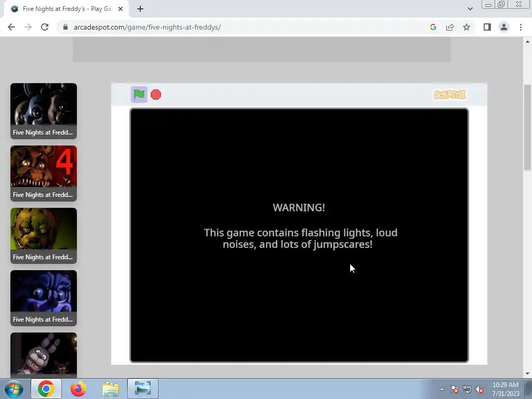This screenshot has height=399, width=532.
Task: Share this page via the share icon
Action: click(450, 27)
